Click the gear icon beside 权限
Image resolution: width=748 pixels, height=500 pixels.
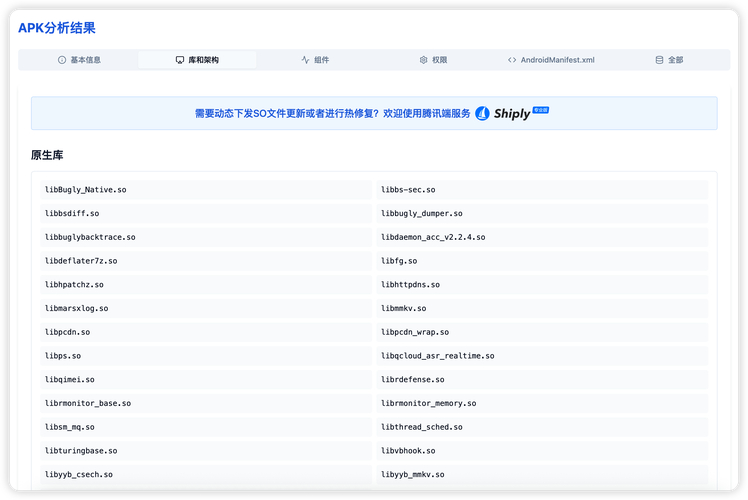tap(423, 60)
